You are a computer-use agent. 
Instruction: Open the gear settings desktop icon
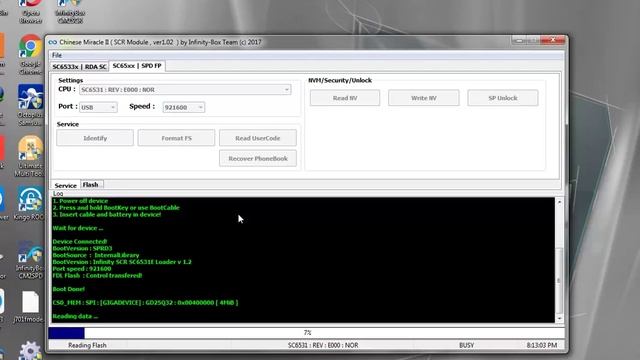(30, 351)
